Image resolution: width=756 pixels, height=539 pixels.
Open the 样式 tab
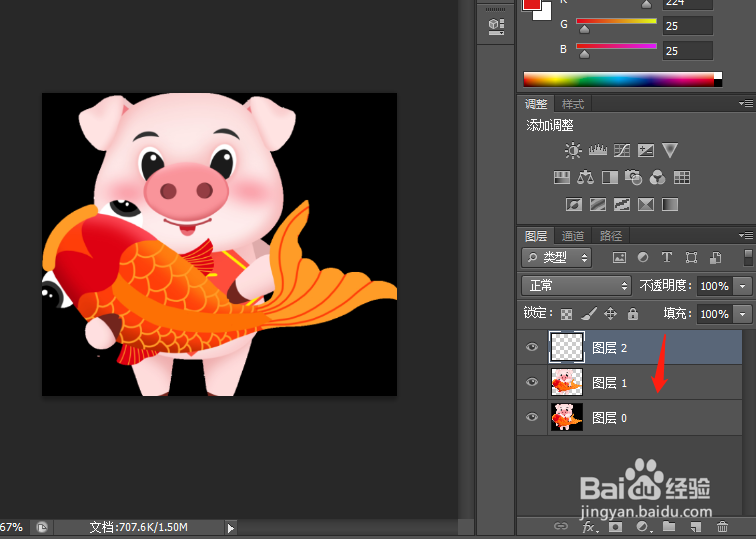pos(573,104)
